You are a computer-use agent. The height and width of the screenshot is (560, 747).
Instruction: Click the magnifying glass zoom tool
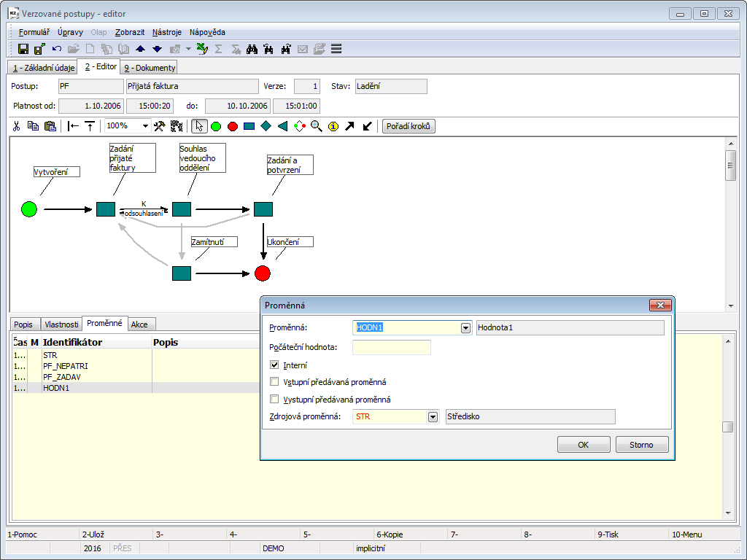coord(316,126)
